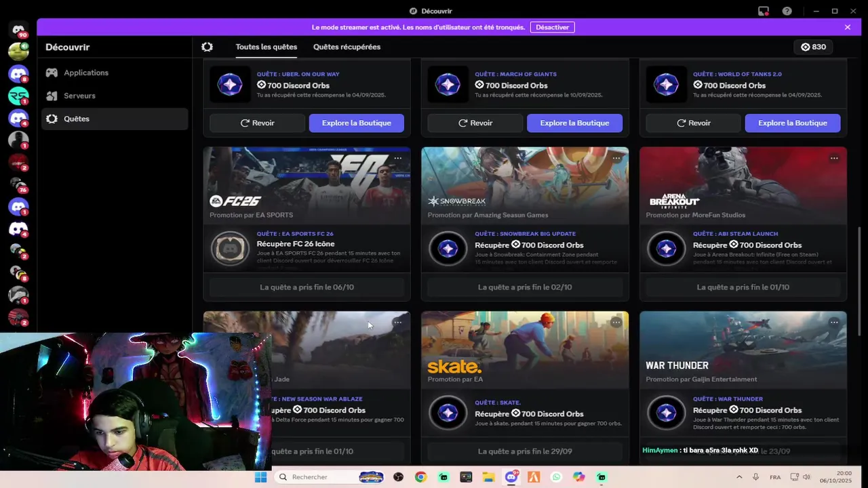Open the 830 Orbs balance button
The height and width of the screenshot is (488, 868).
814,47
